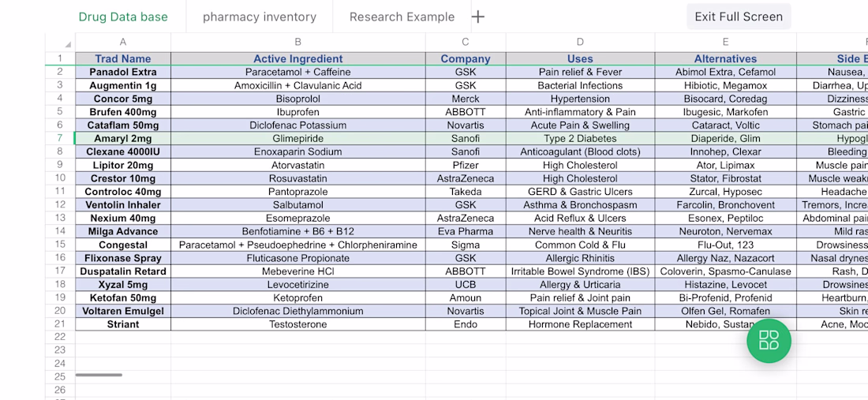
Task: Select the Milga Advance cell
Action: tap(123, 231)
